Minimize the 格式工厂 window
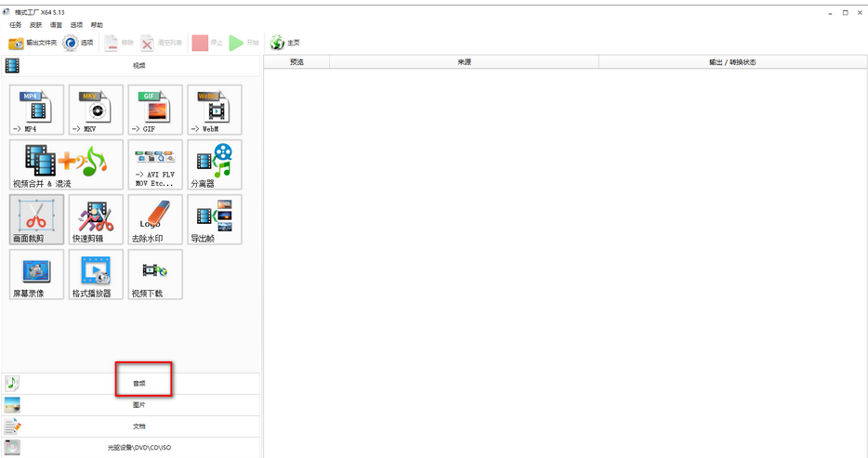 click(830, 13)
